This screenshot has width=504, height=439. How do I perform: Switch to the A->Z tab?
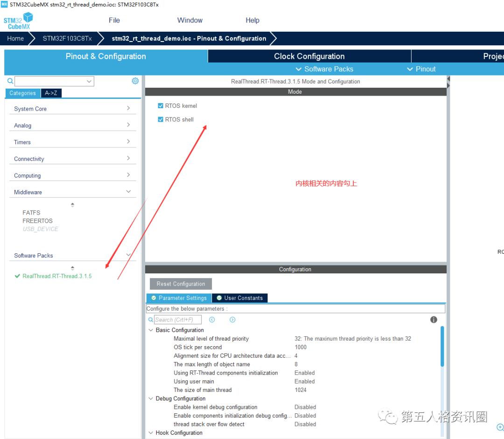pyautogui.click(x=51, y=93)
